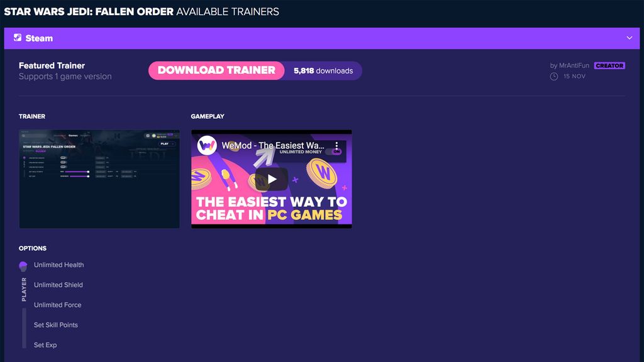Collapse the Steam section using its chevron
This screenshot has height=362, width=644.
(629, 38)
